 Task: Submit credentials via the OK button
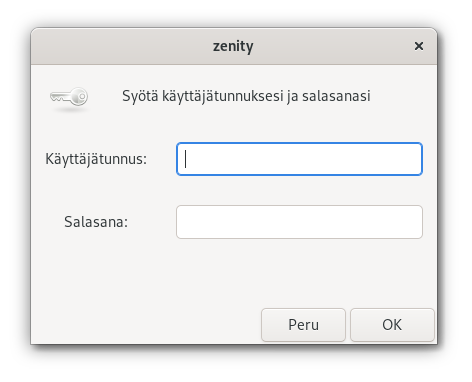click(392, 325)
